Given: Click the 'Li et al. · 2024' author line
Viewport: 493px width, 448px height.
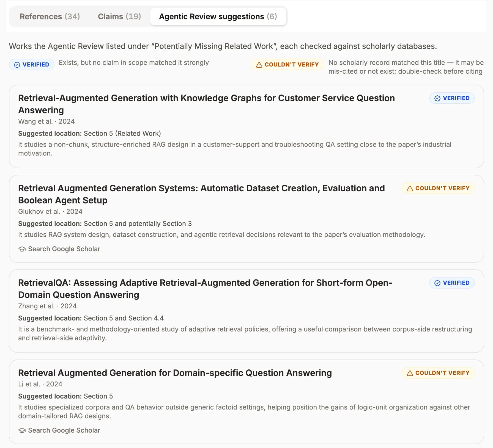Looking at the screenshot, I should [x=40, y=384].
